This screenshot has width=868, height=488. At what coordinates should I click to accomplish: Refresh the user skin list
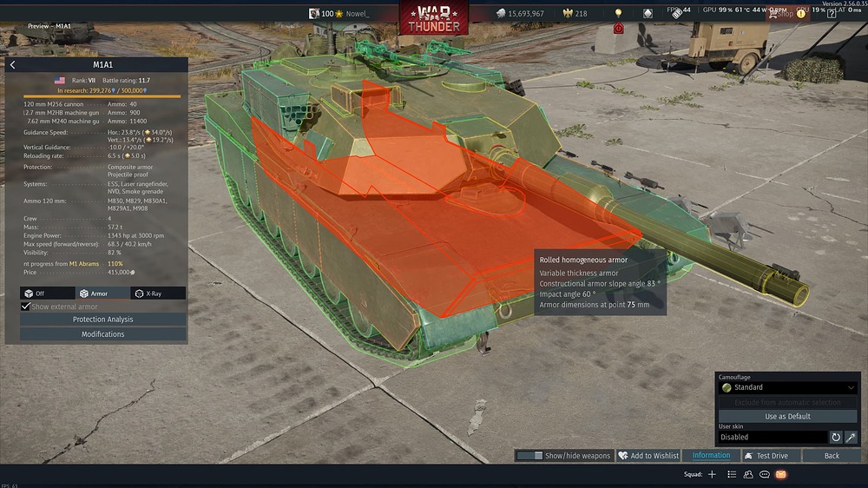point(835,437)
